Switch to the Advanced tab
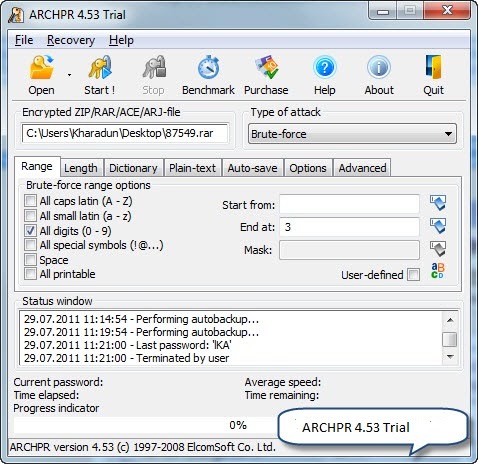The image size is (478, 464). (x=362, y=168)
